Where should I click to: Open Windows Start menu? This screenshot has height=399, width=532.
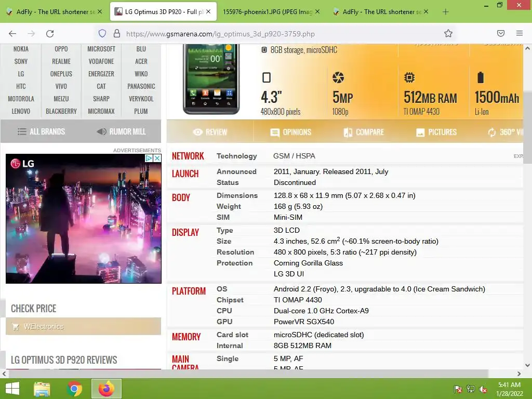click(x=12, y=389)
